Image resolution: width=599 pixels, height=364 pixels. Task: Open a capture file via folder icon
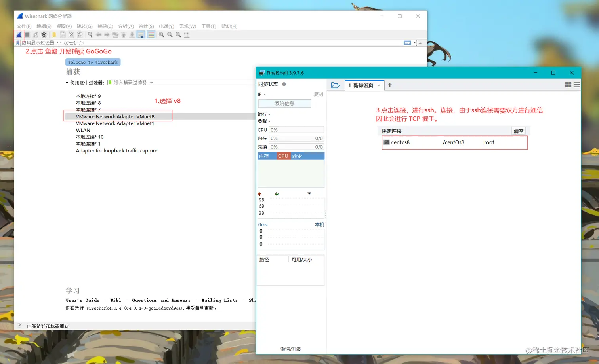(x=54, y=35)
